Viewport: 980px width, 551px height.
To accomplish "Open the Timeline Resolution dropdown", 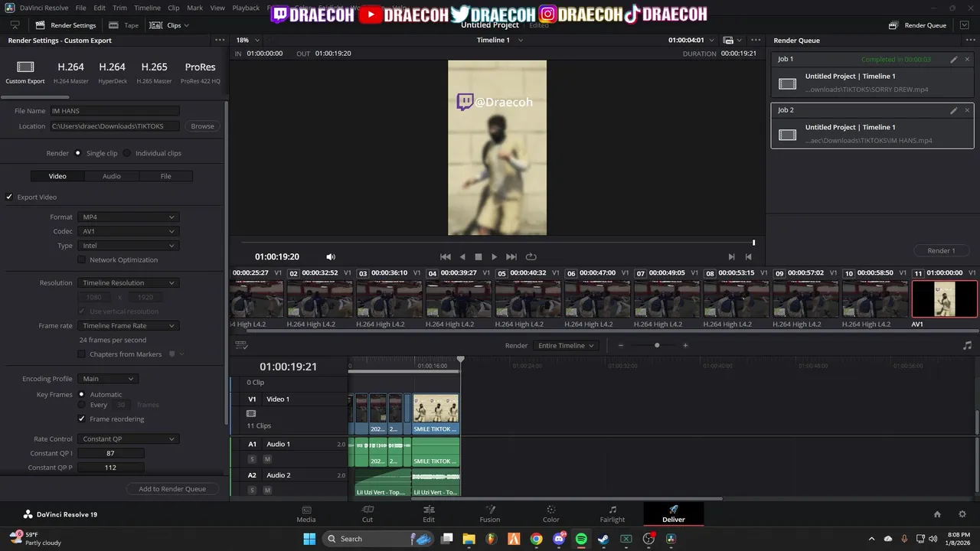I will [x=128, y=282].
